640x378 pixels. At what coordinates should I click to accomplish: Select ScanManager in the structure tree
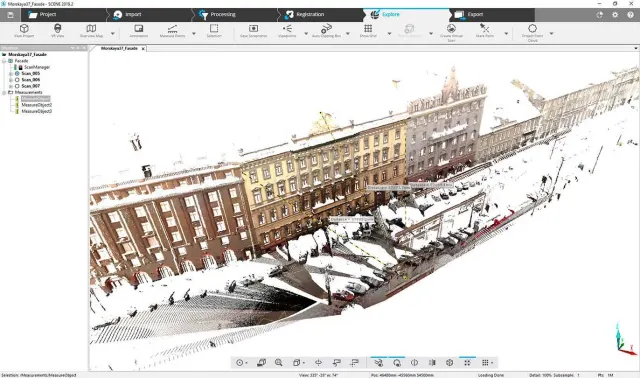point(37,67)
